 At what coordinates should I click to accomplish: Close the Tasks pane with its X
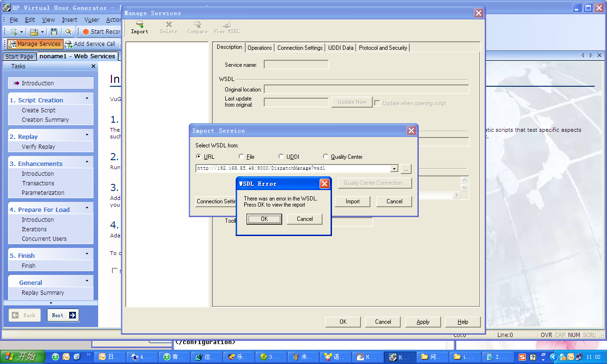(x=93, y=66)
